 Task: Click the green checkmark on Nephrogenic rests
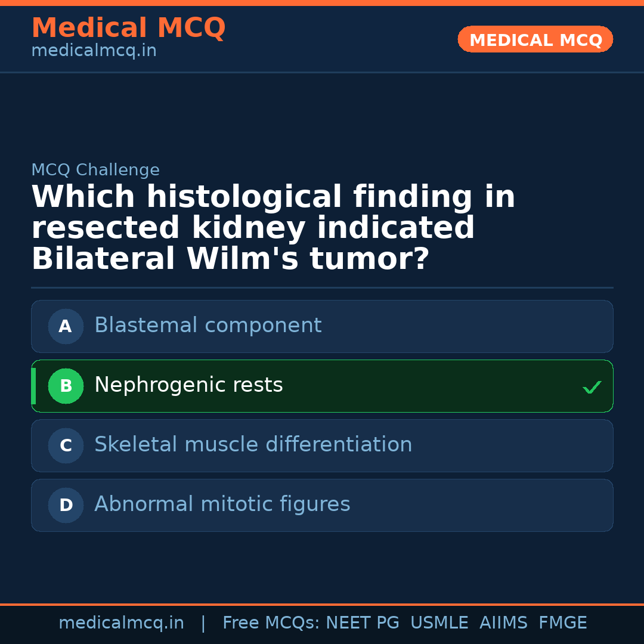(592, 387)
